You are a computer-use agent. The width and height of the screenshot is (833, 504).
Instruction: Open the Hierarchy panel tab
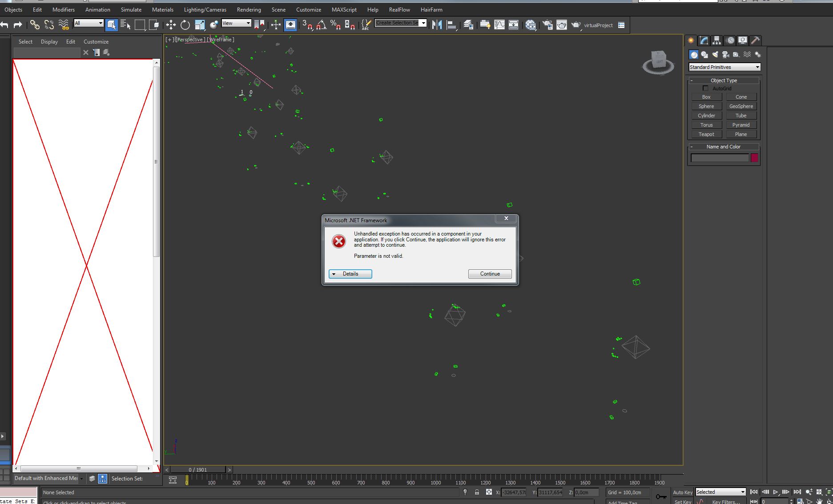716,40
